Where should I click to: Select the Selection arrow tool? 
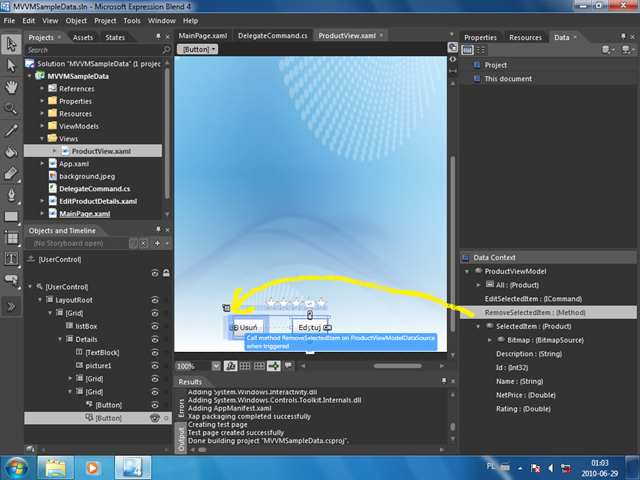(11, 44)
